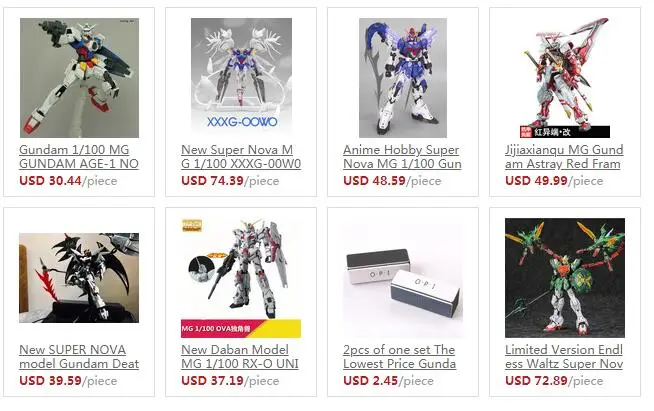Viewport: 654px width, 411px height.
Task: Open the Astray Red Frame product image
Action: point(565,78)
